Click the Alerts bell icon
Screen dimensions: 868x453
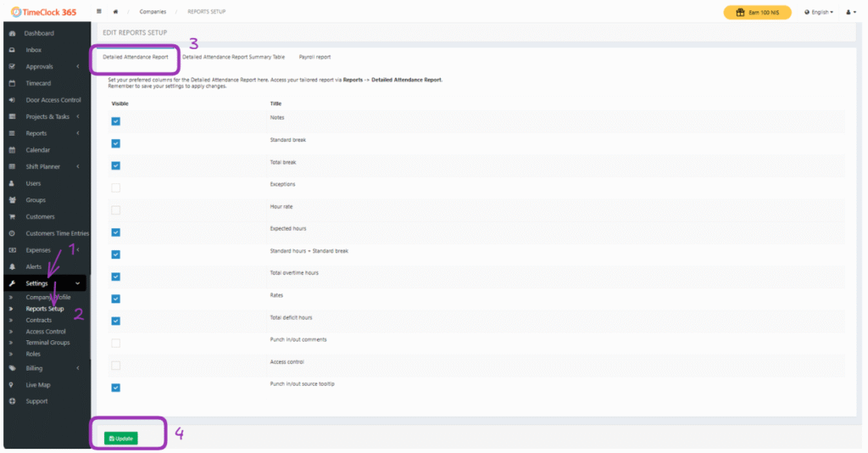[12, 266]
